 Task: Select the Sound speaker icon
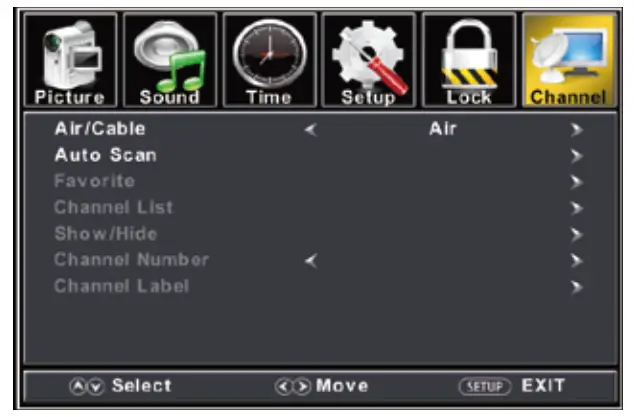point(170,60)
